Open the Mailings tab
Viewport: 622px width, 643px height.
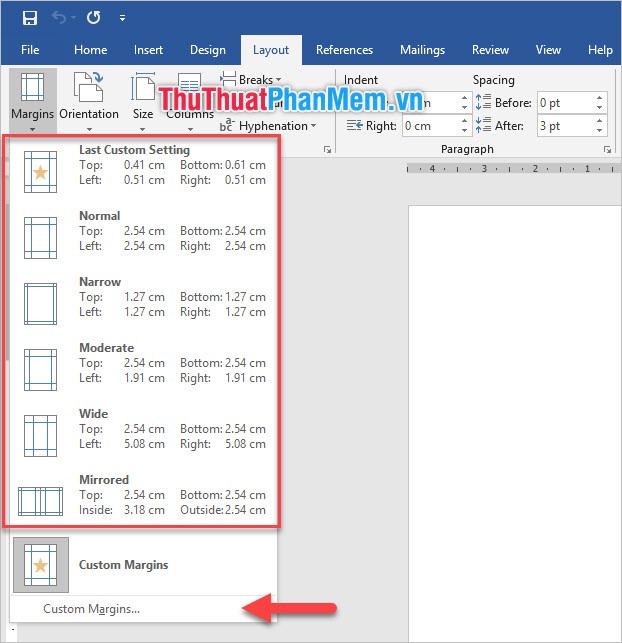coord(422,50)
